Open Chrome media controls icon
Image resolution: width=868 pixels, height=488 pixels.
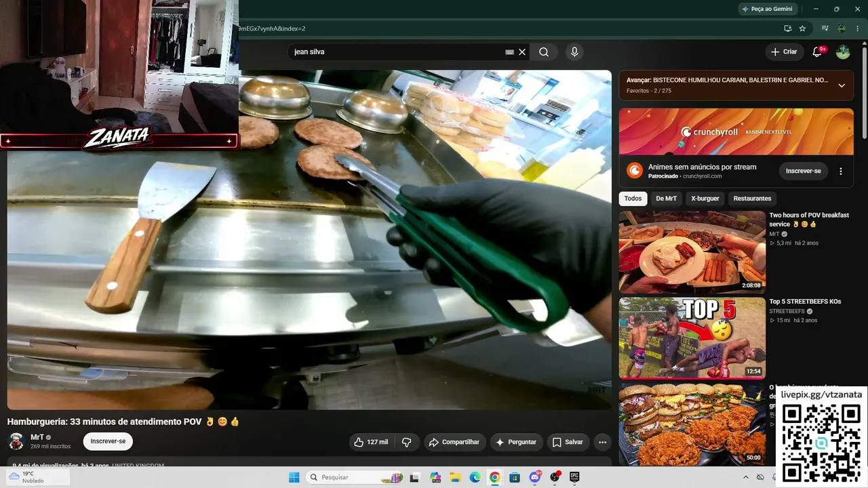(x=825, y=28)
